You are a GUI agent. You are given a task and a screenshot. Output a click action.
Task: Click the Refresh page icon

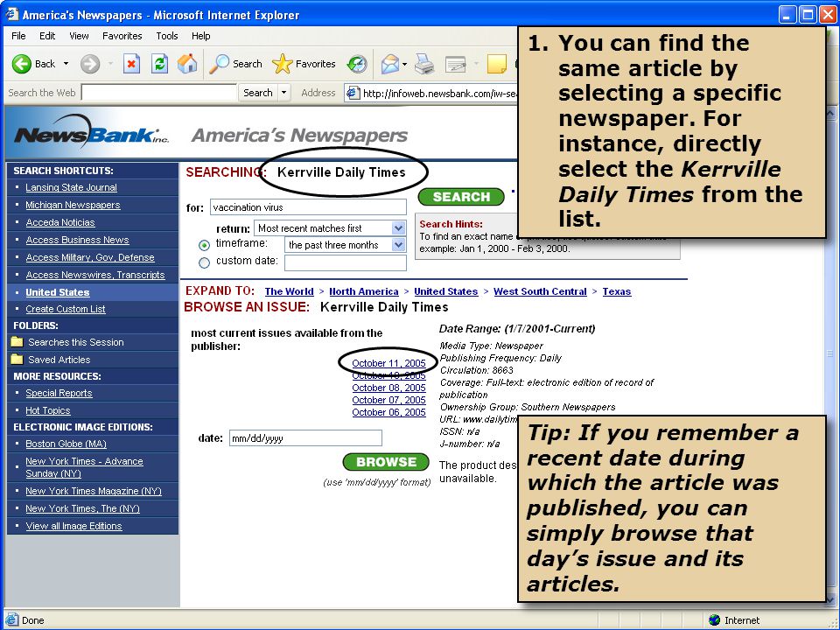tap(159, 64)
